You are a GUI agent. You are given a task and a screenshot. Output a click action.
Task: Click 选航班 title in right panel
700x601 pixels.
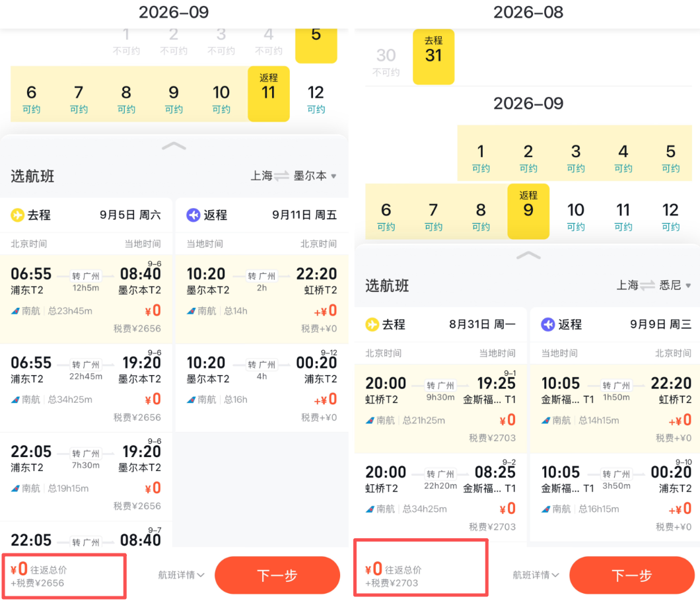click(x=387, y=285)
